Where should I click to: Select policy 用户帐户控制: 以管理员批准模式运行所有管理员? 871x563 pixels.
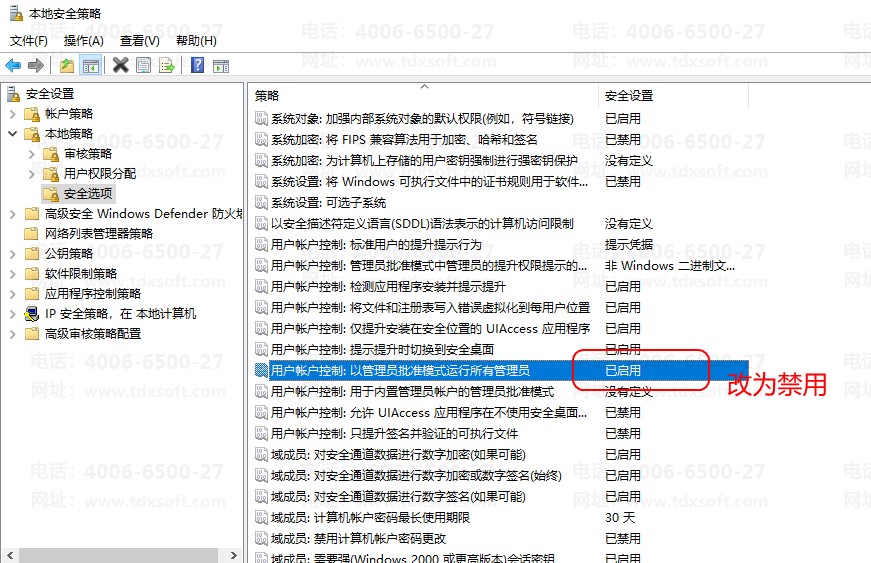400,371
